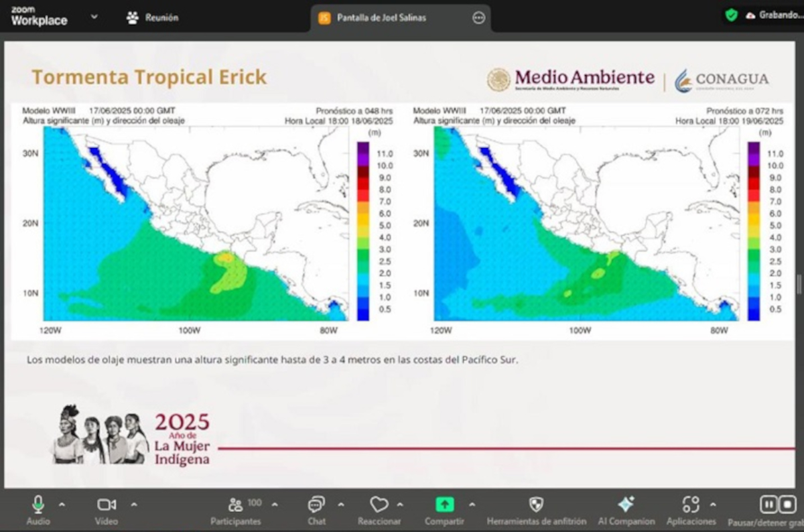This screenshot has height=532, width=804.
Task: Expand the Audio options chevron
Action: click(62, 505)
